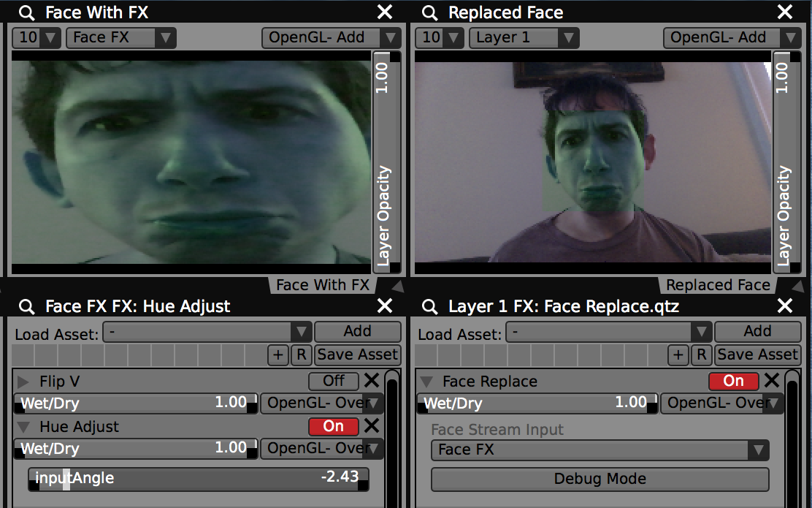The width and height of the screenshot is (812, 508).
Task: Adjust Layer Opacity slider in Face With FX
Action: pos(386,162)
